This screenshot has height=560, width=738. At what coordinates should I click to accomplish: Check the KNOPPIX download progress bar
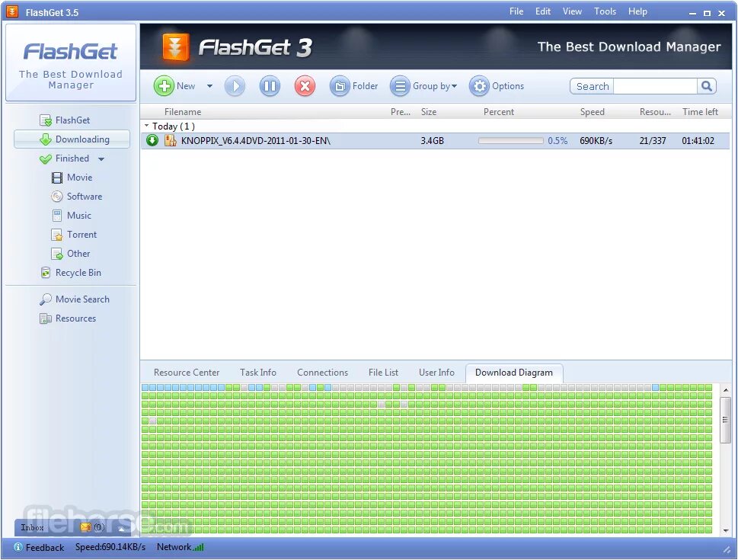(511, 140)
